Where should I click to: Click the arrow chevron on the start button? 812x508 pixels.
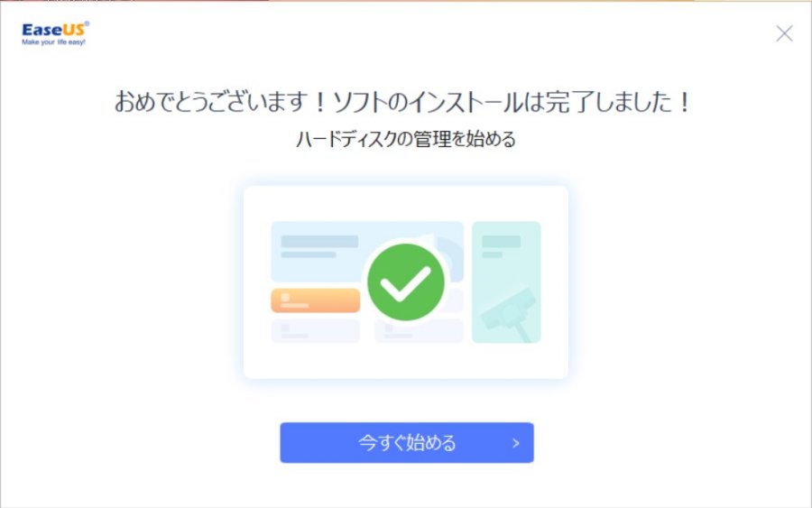[x=515, y=443]
